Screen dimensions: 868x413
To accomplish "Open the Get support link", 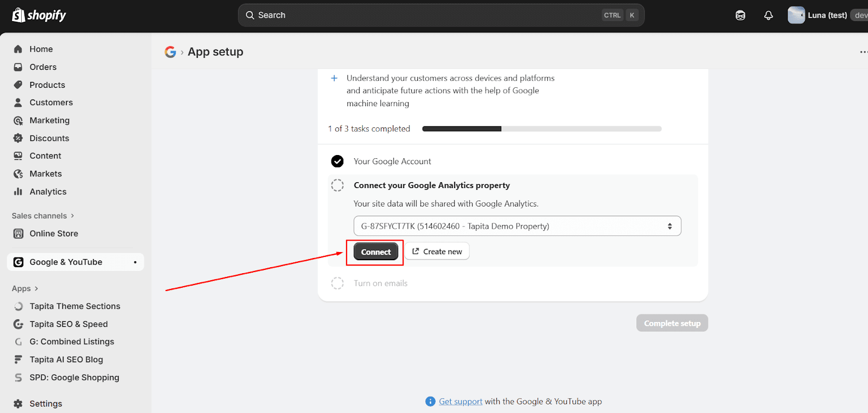I will point(461,402).
